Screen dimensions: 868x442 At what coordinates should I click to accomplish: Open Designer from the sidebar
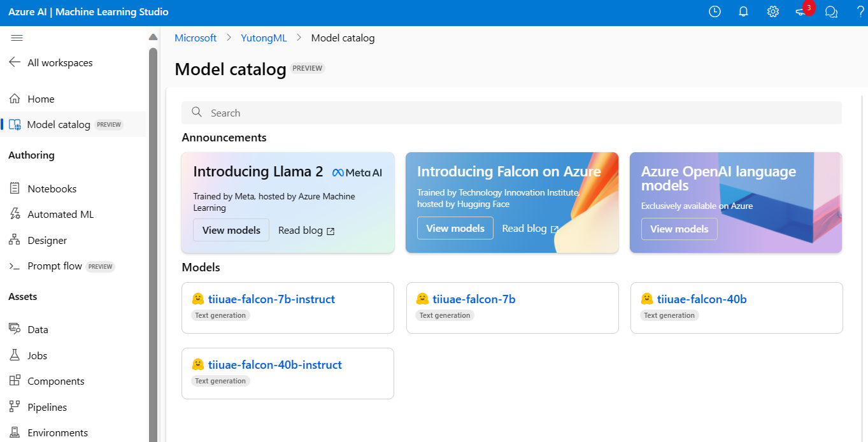(x=47, y=240)
